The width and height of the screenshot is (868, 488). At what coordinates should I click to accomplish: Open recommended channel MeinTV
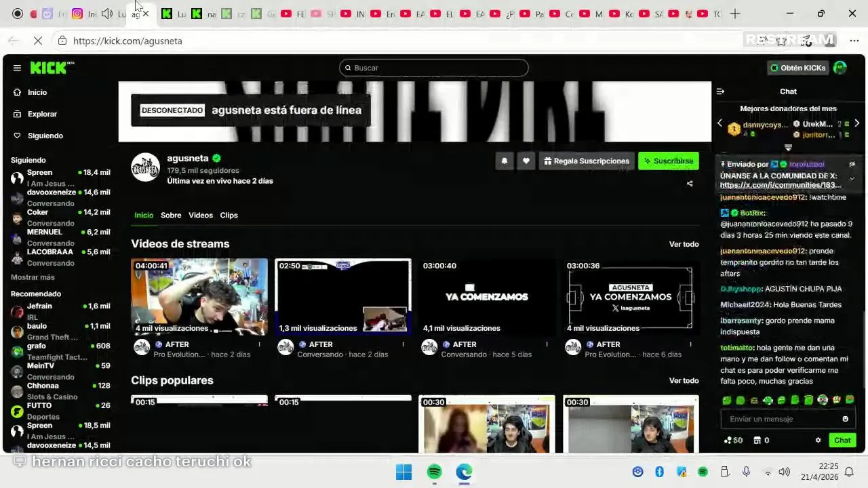[x=60, y=371]
